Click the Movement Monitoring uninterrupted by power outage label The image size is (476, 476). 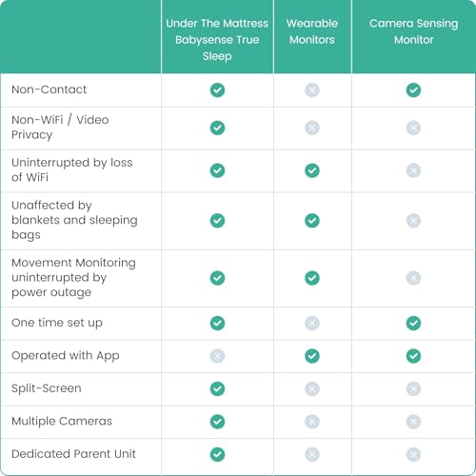pyautogui.click(x=73, y=278)
